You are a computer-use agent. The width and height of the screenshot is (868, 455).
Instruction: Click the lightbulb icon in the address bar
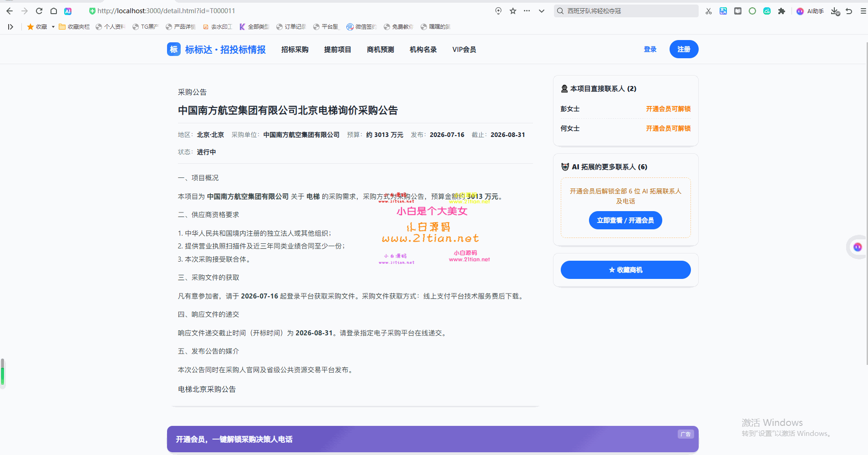tap(498, 11)
